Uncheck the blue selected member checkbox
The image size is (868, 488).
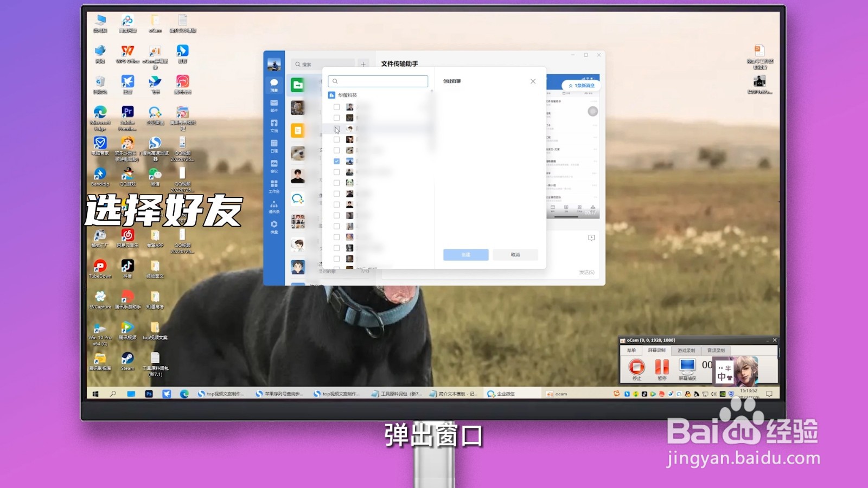[x=336, y=161]
